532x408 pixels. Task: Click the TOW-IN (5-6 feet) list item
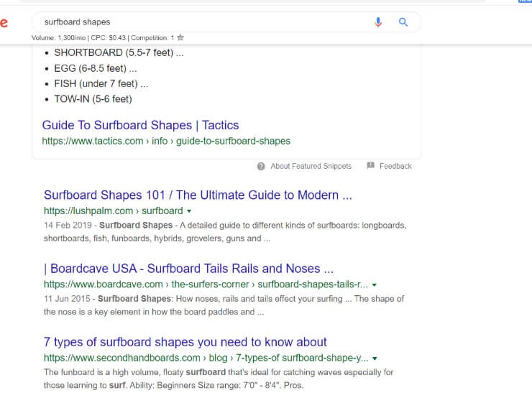coord(93,99)
